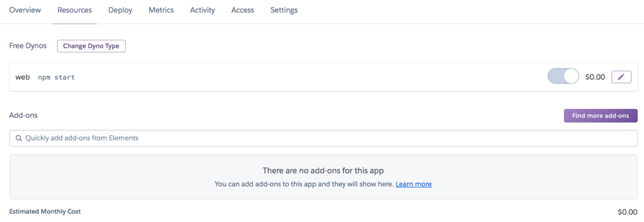Toggle the web dyno switch

click(563, 77)
